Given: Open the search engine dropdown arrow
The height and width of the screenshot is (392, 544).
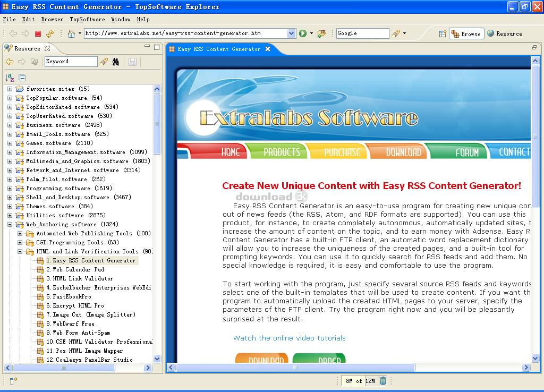Looking at the screenshot, I should (404, 33).
